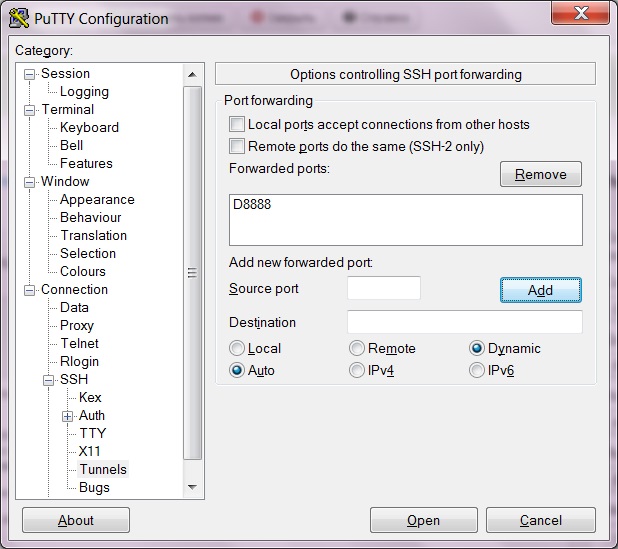Viewport: 618px width, 549px height.
Task: Pick the IPv6 radio button
Action: tap(477, 370)
